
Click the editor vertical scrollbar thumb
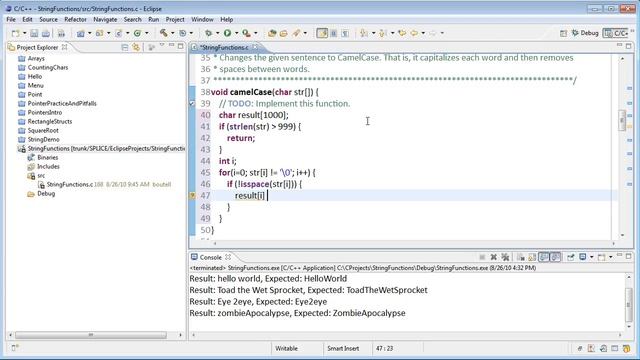click(x=622, y=120)
